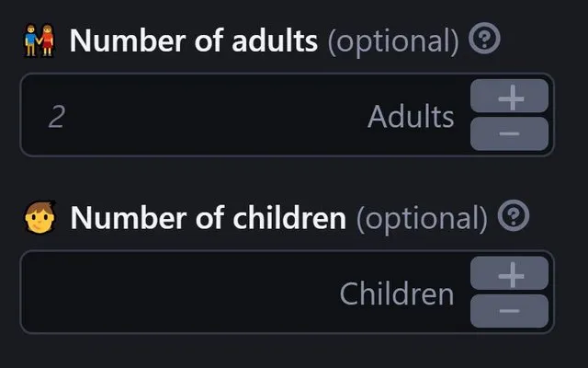
Task: Increase children count with plus button
Action: (509, 273)
